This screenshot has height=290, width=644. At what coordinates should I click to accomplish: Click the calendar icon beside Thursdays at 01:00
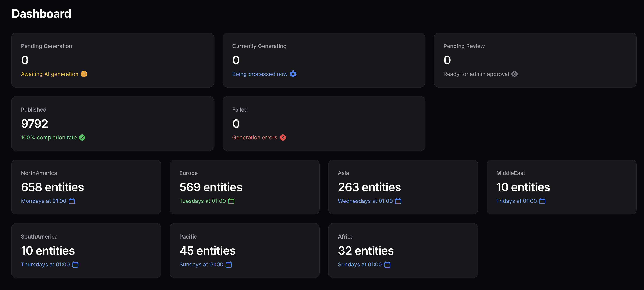(75, 264)
